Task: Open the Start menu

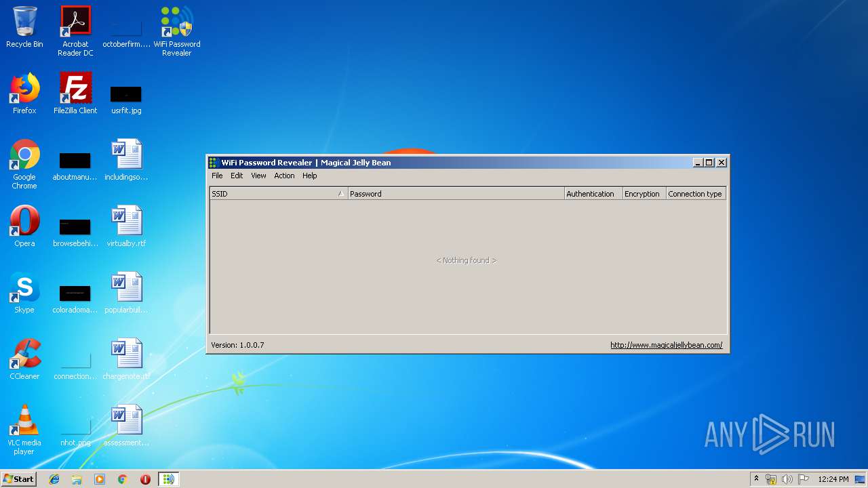Action: (x=18, y=479)
